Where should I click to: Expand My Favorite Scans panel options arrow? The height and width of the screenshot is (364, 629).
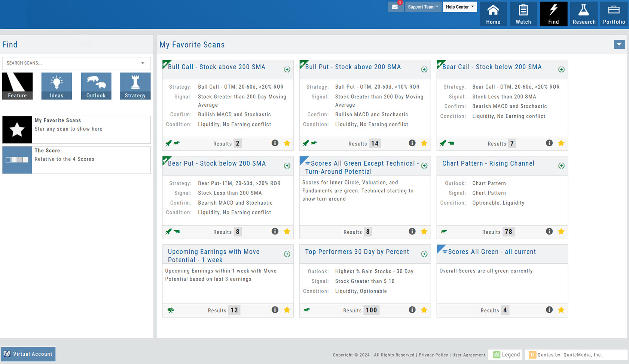619,45
